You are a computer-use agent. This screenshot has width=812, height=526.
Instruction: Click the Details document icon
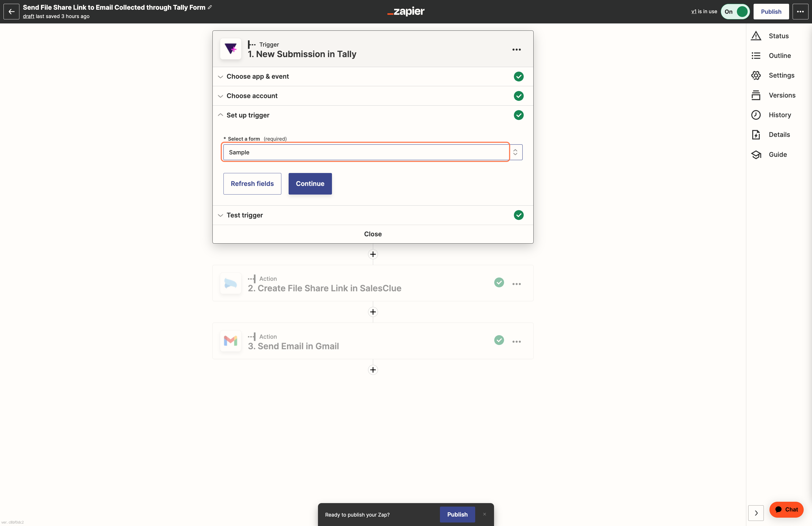pos(756,135)
